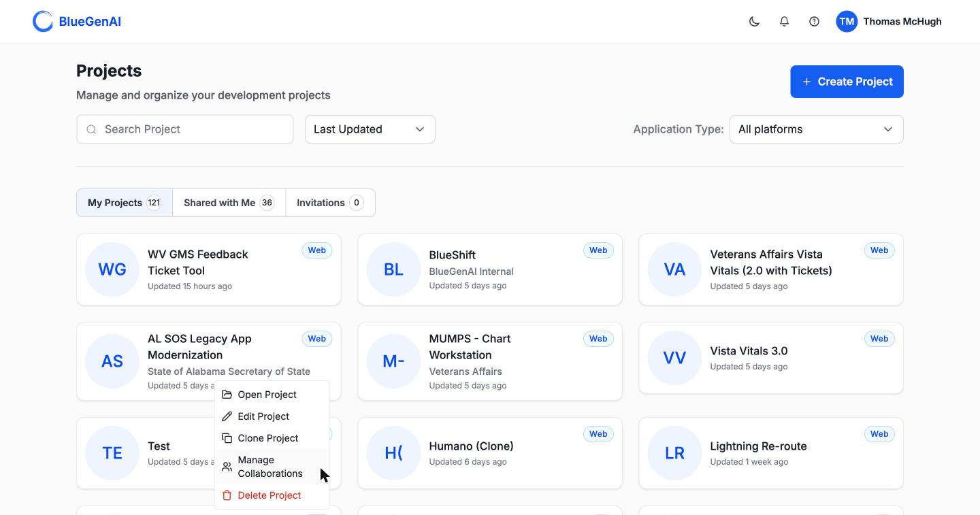
Task: Select Edit Project menu item
Action: [x=272, y=416]
